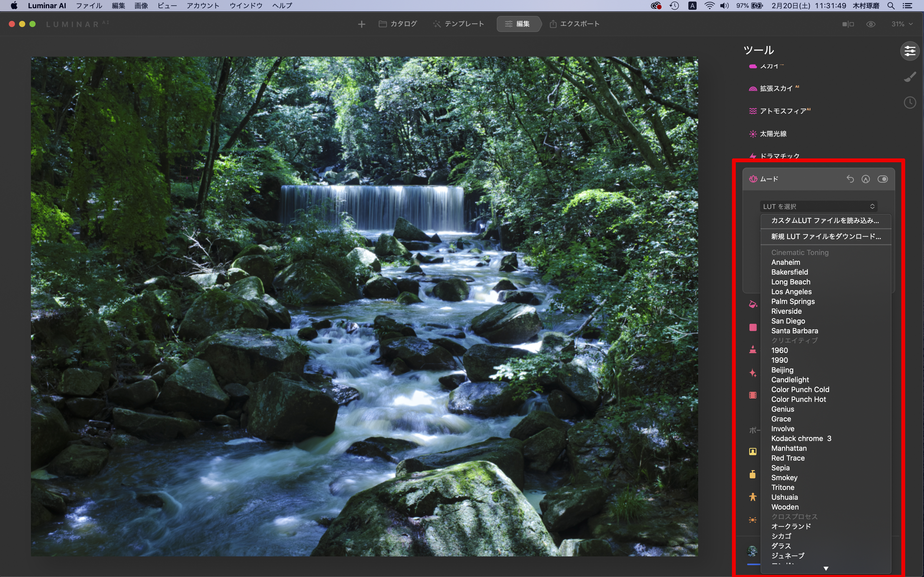This screenshot has height=577, width=924.
Task: Select the Los Angeles LUT
Action: tap(791, 292)
